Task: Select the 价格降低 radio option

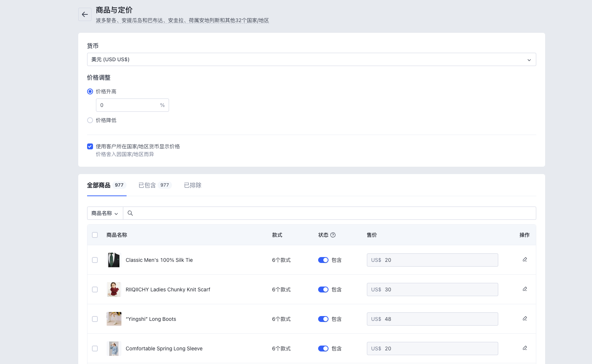Action: [90, 120]
